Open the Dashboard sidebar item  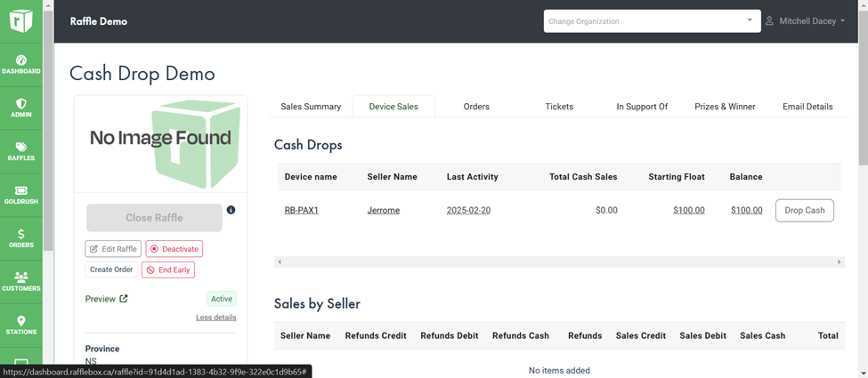click(x=21, y=65)
